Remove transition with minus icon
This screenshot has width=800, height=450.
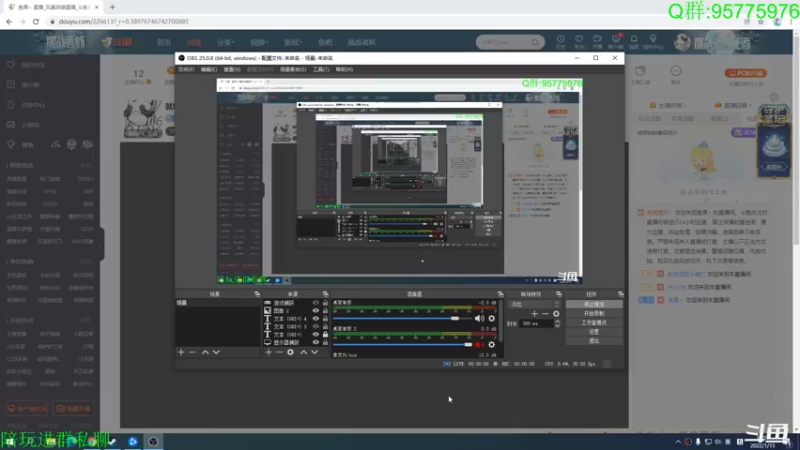[545, 314]
